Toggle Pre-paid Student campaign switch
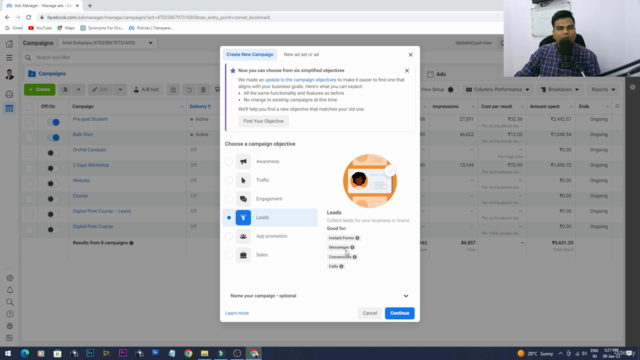The width and height of the screenshot is (640, 360). tap(53, 122)
